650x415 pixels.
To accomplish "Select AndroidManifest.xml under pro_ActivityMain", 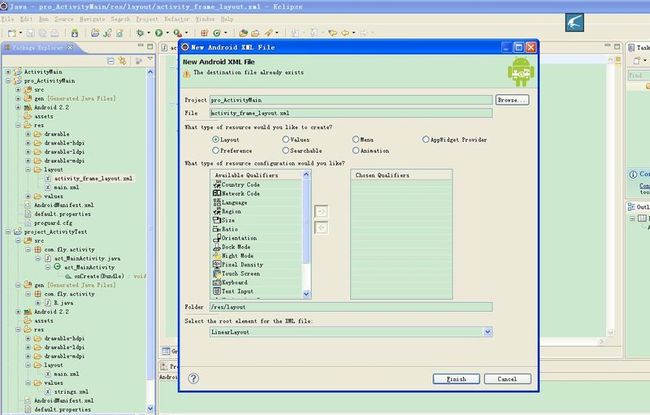I will coord(64,205).
